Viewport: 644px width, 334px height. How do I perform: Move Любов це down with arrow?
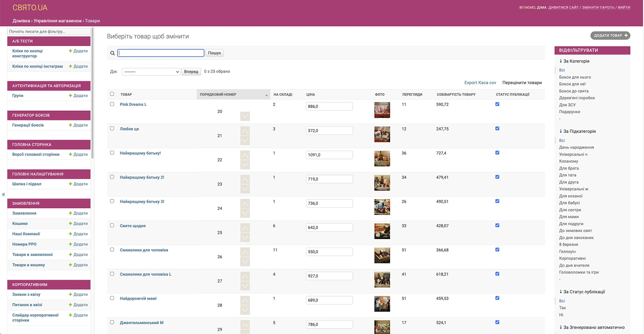point(245,141)
